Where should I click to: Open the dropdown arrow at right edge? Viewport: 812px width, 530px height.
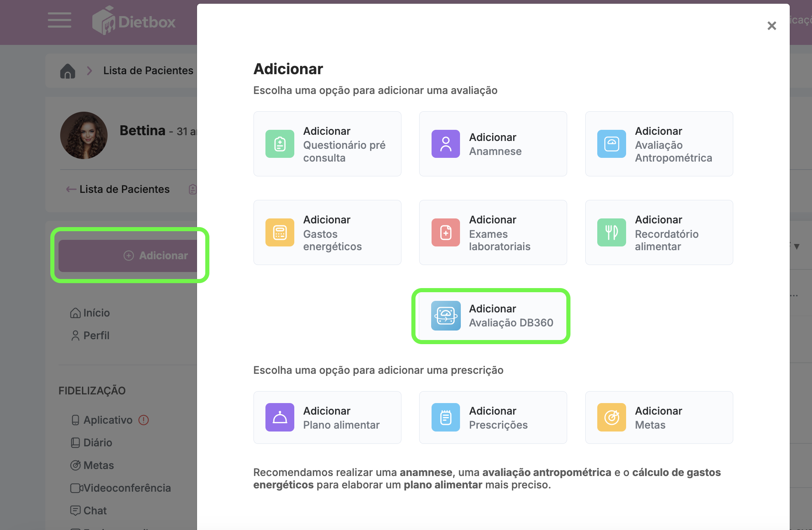tap(797, 246)
